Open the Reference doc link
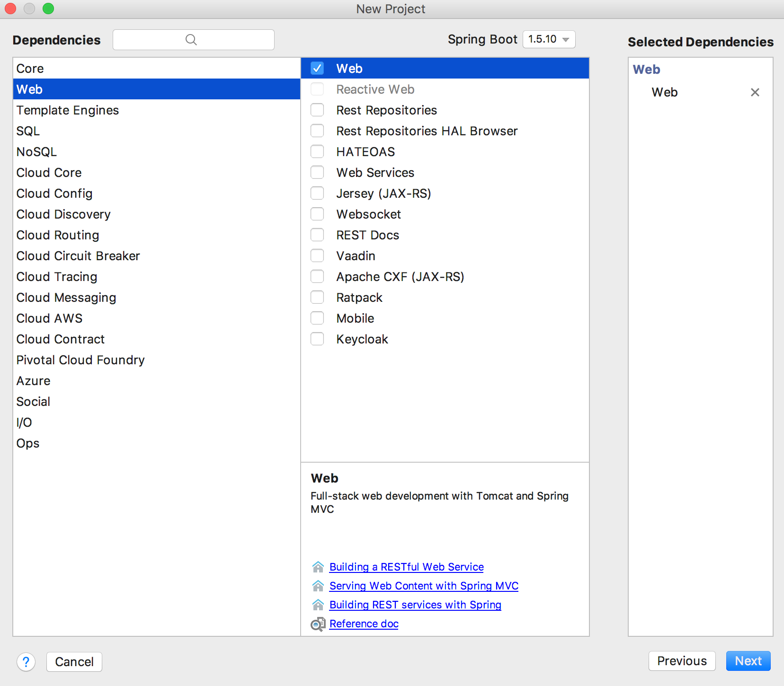Screen dimensions: 784x686 click(x=364, y=624)
